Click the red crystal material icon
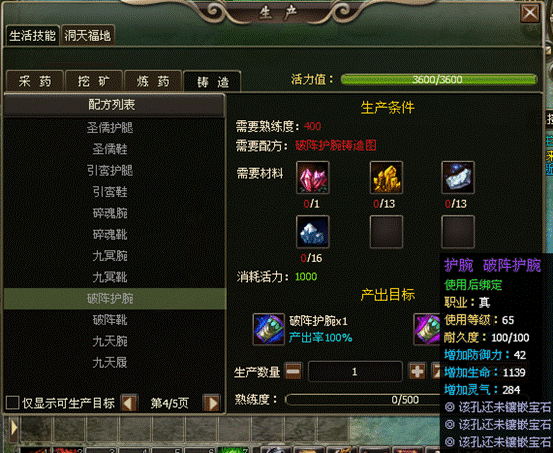The width and height of the screenshot is (553, 453). coord(312,177)
